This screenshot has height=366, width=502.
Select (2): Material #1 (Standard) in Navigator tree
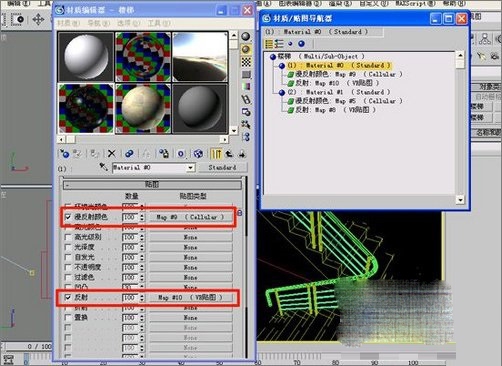coord(339,92)
